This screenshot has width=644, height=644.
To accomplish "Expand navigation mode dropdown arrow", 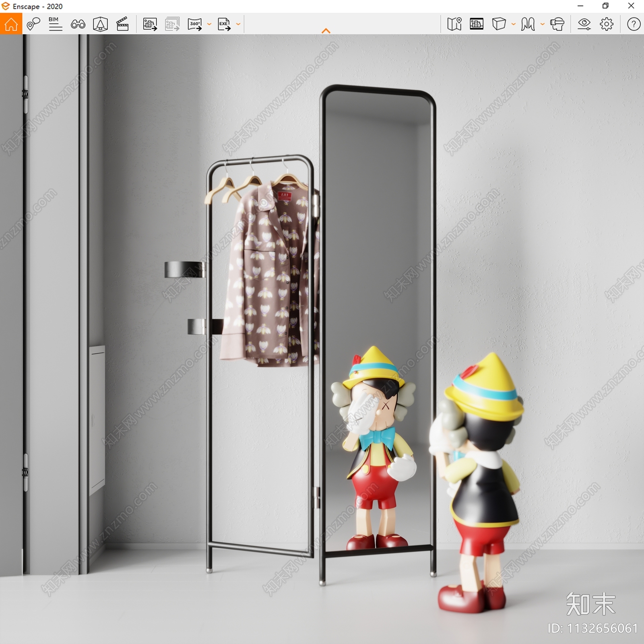I will [543, 24].
